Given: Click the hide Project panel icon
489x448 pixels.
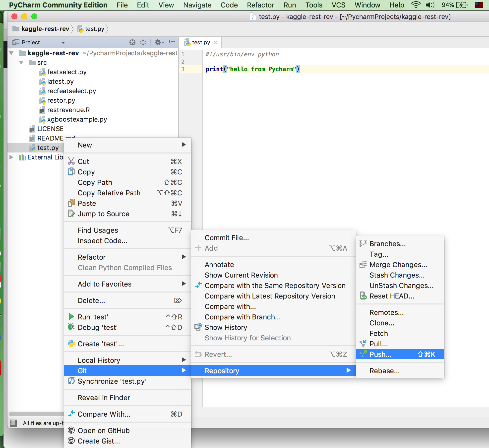Looking at the screenshot, I should pos(172,42).
